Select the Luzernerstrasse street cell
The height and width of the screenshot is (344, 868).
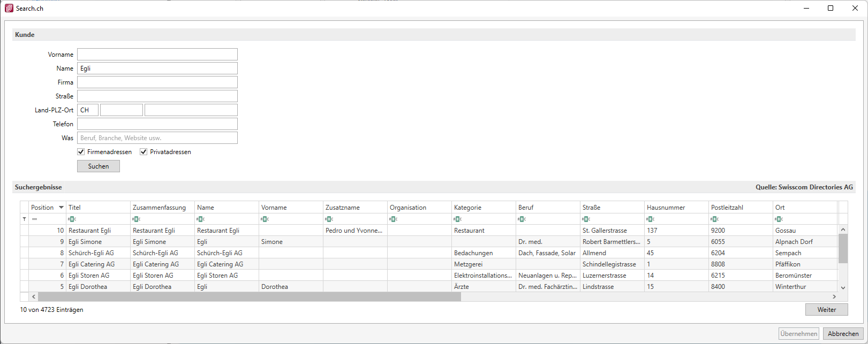click(x=613, y=276)
